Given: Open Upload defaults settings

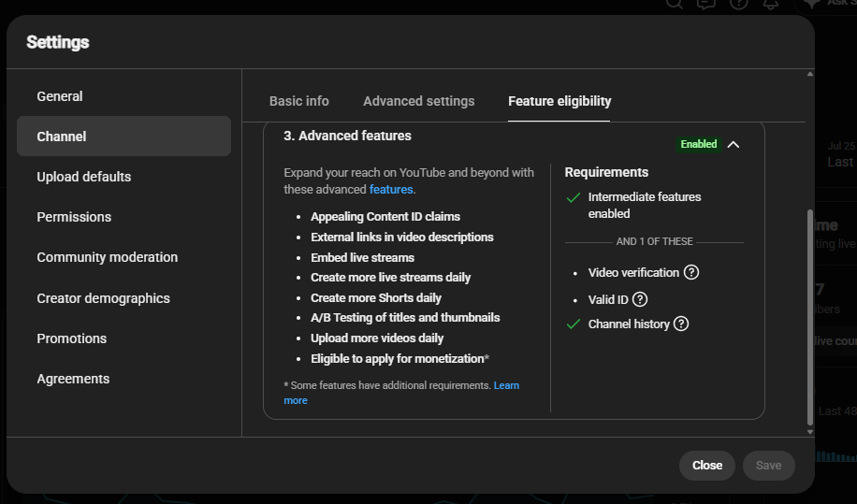Looking at the screenshot, I should (x=124, y=177).
